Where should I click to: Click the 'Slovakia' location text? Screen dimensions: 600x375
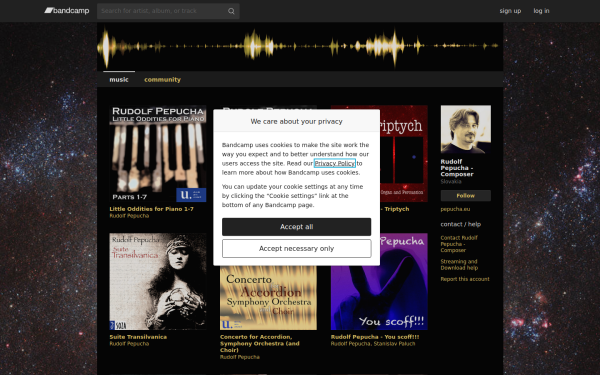coord(451,181)
